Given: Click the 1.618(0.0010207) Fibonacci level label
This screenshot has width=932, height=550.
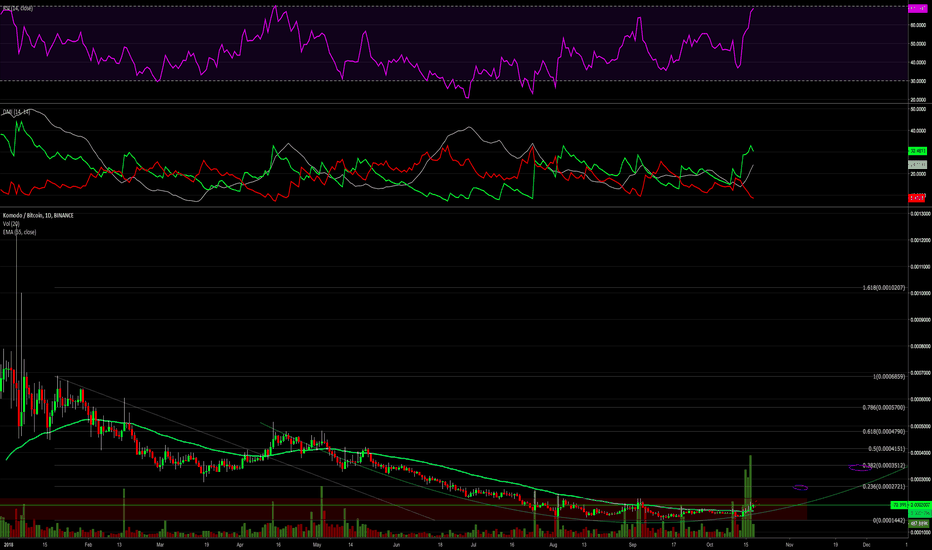Looking at the screenshot, I should 884,288.
